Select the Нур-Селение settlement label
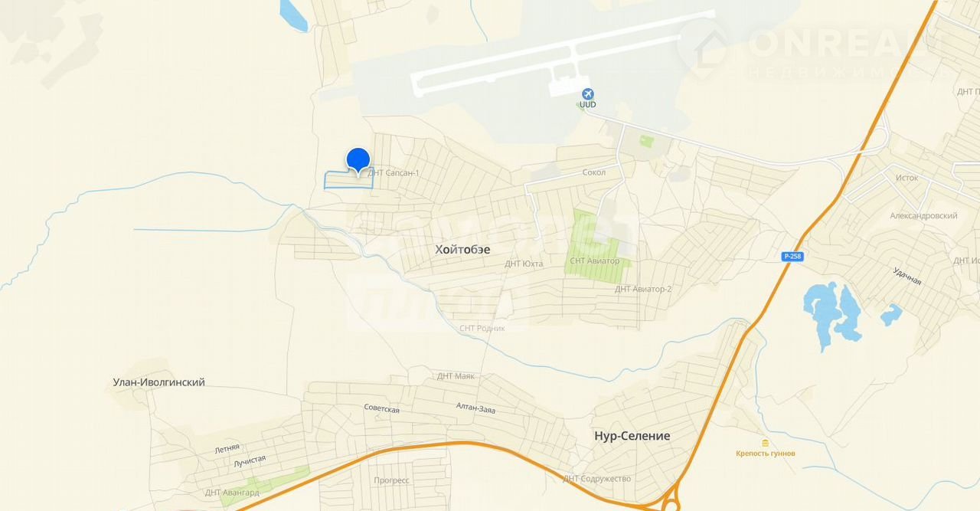 (632, 436)
